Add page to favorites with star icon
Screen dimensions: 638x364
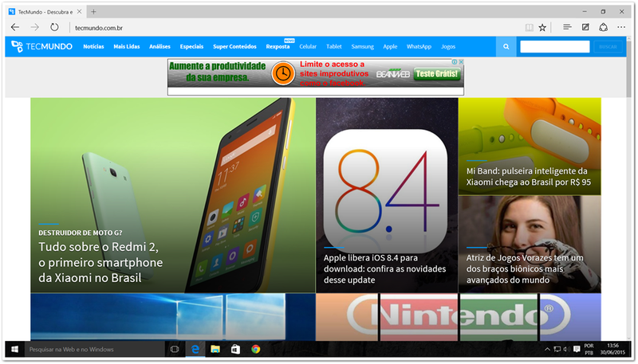(542, 27)
